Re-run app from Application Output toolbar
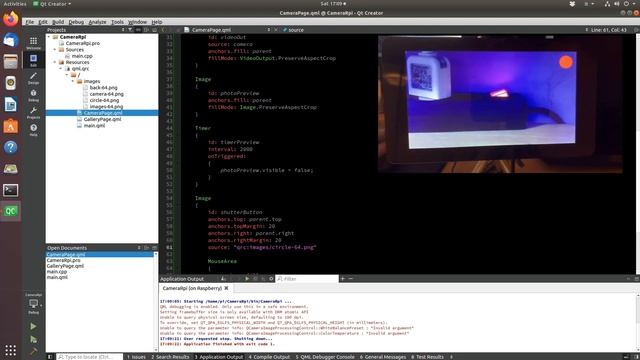 click(247, 279)
